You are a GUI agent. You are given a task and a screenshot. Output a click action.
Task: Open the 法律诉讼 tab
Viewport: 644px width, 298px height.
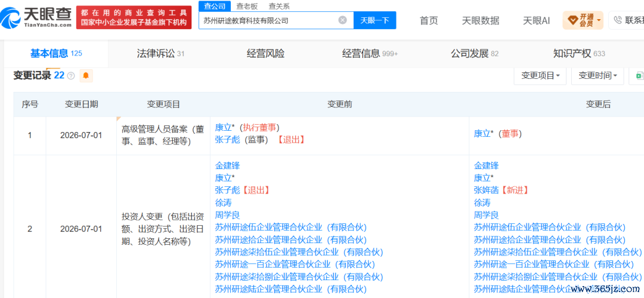tap(160, 54)
